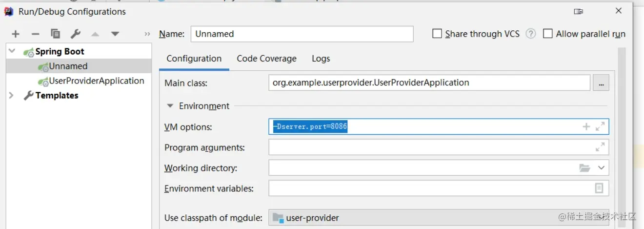Click the configuration panel vertical scrollbar

point(622,138)
